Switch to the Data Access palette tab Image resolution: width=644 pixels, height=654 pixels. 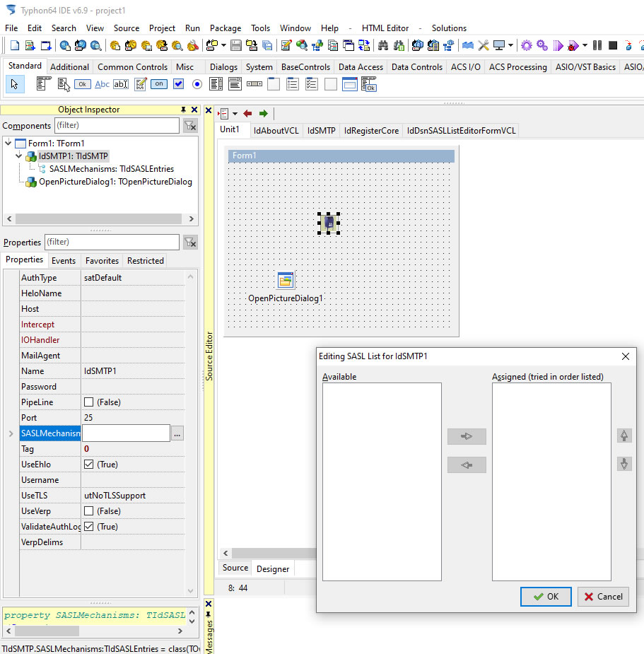tap(361, 66)
